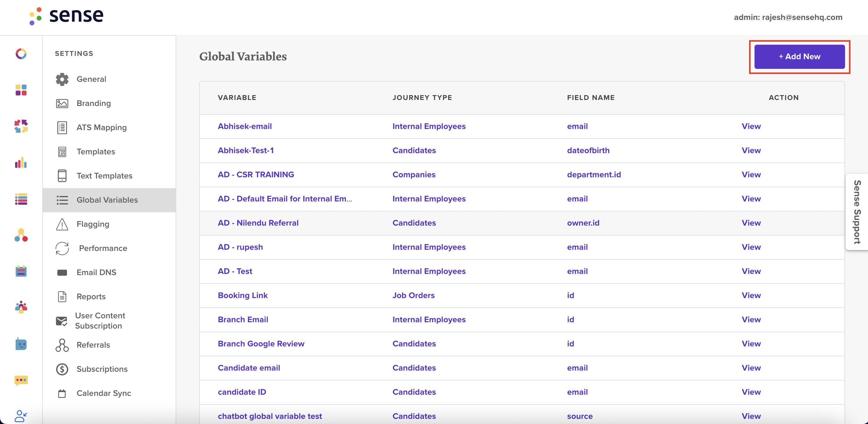
Task: Open the calendar icon in left rail
Action: pyautogui.click(x=21, y=271)
